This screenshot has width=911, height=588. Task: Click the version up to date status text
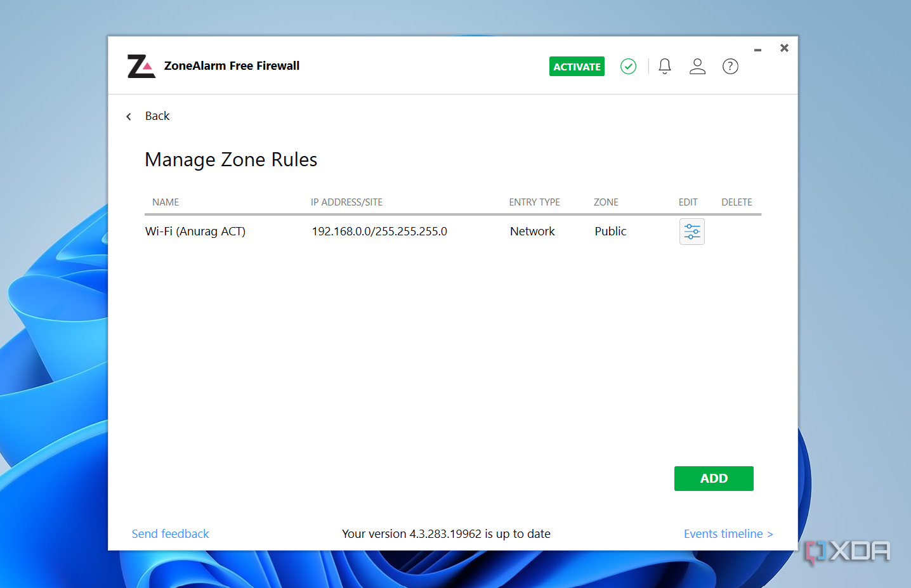446,534
